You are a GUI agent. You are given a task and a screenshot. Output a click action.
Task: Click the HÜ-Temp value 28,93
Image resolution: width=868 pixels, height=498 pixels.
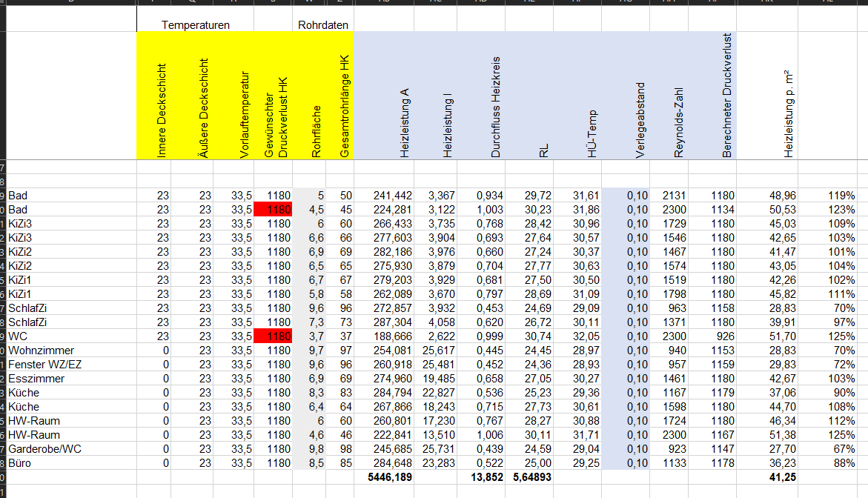click(x=578, y=365)
